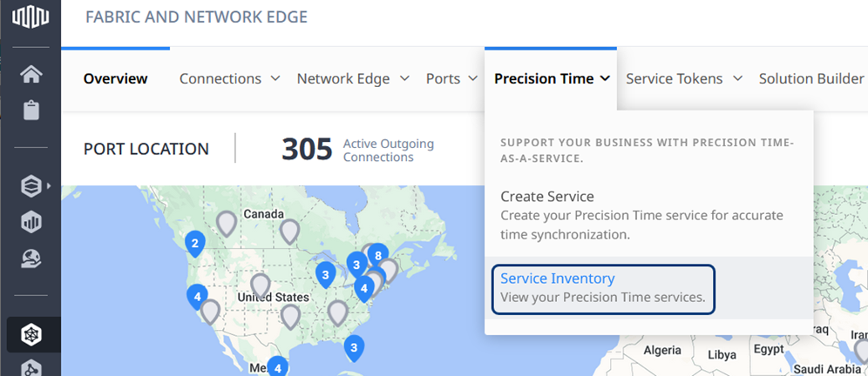Open the bar chart hexagon sidebar icon
868x376 pixels.
pos(31,222)
